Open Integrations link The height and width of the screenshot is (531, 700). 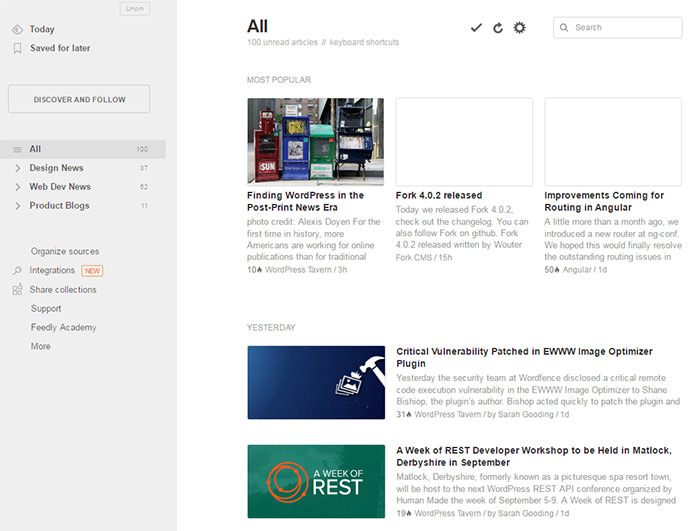click(x=52, y=270)
